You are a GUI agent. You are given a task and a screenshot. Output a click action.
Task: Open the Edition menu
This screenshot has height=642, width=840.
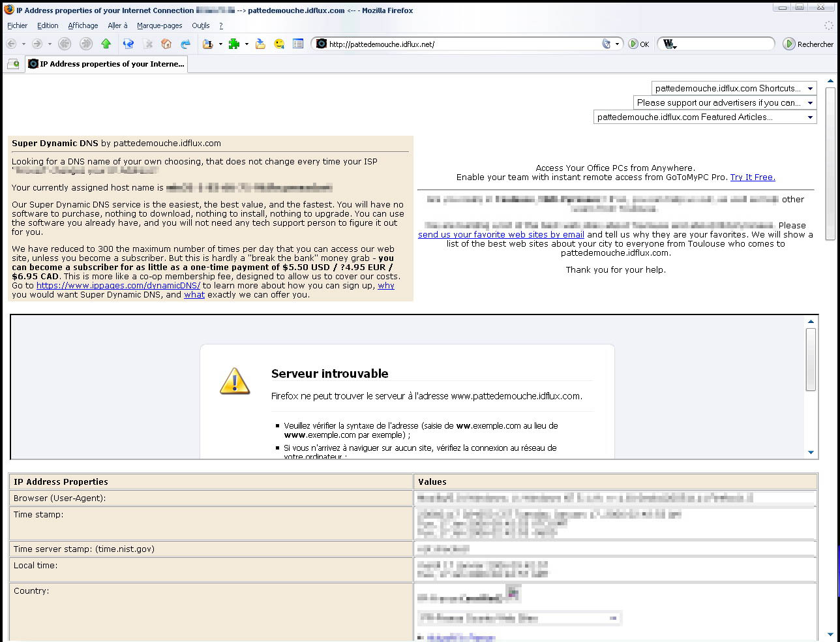tap(48, 25)
